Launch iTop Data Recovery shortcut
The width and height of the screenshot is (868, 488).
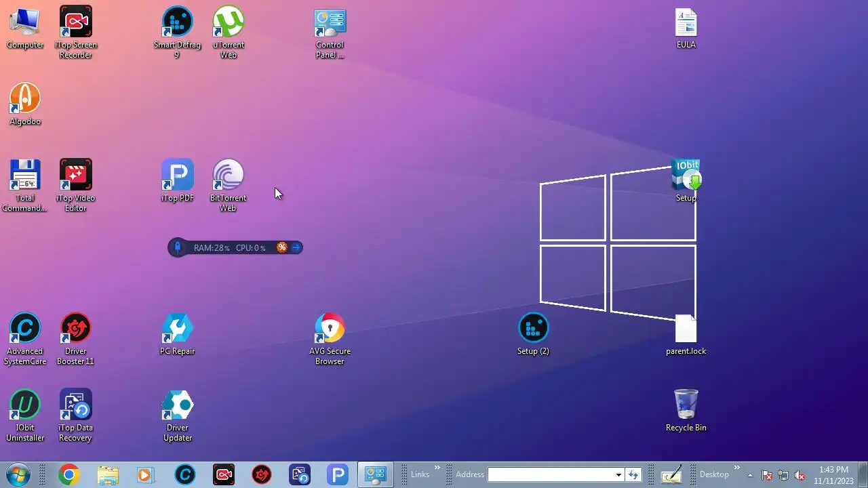[x=75, y=415]
